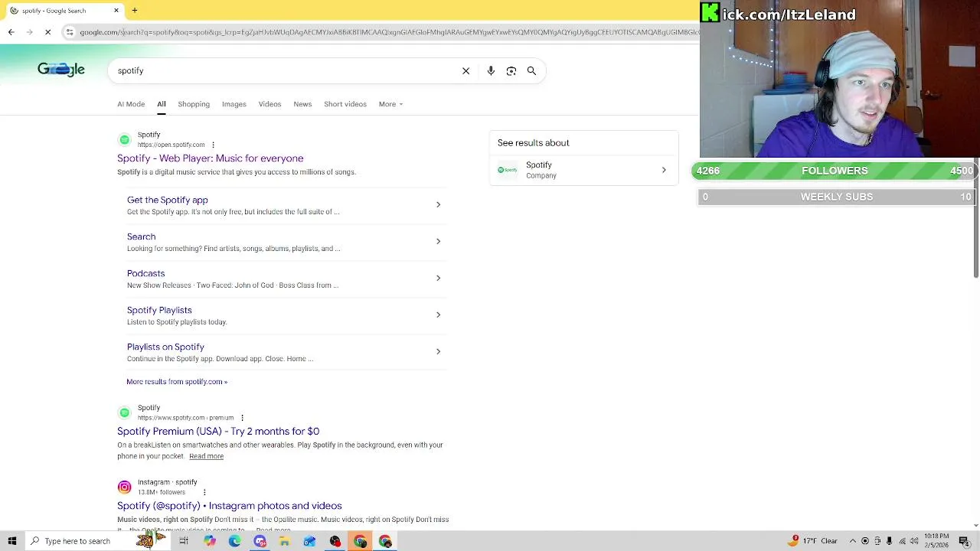Image resolution: width=980 pixels, height=551 pixels.
Task: Open the Playlists on Spotify sitelink
Action: click(x=165, y=347)
